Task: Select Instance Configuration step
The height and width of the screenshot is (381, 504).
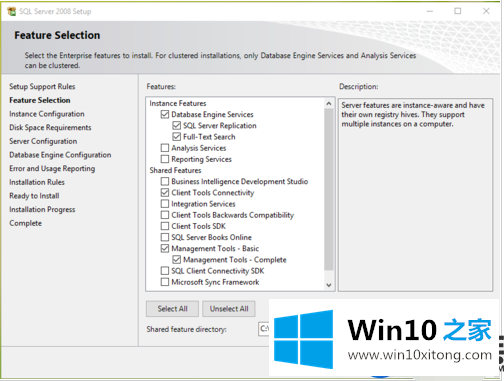Action: click(x=47, y=114)
